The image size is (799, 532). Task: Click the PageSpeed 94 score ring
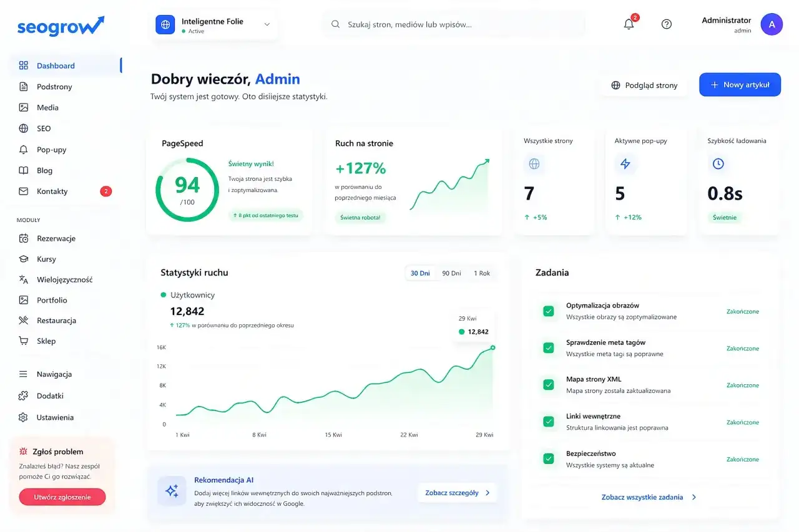point(187,190)
